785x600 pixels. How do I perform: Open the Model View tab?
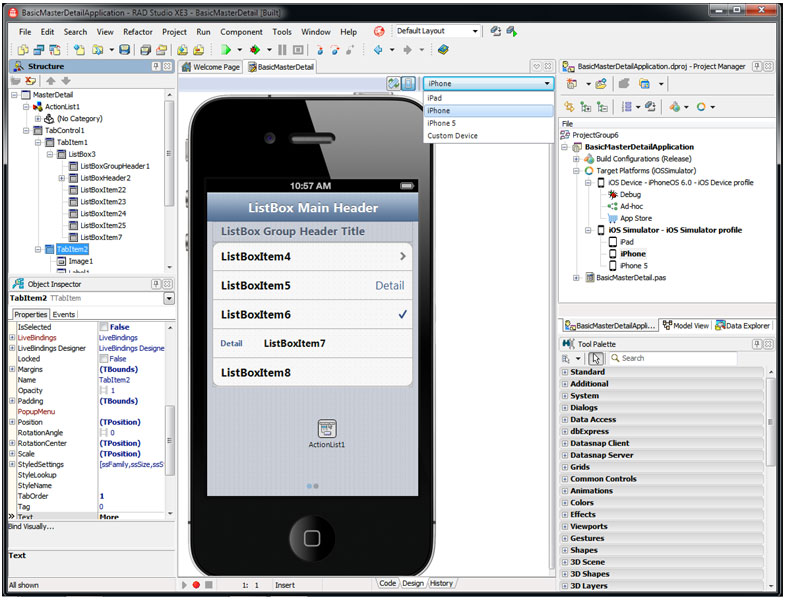(x=686, y=326)
